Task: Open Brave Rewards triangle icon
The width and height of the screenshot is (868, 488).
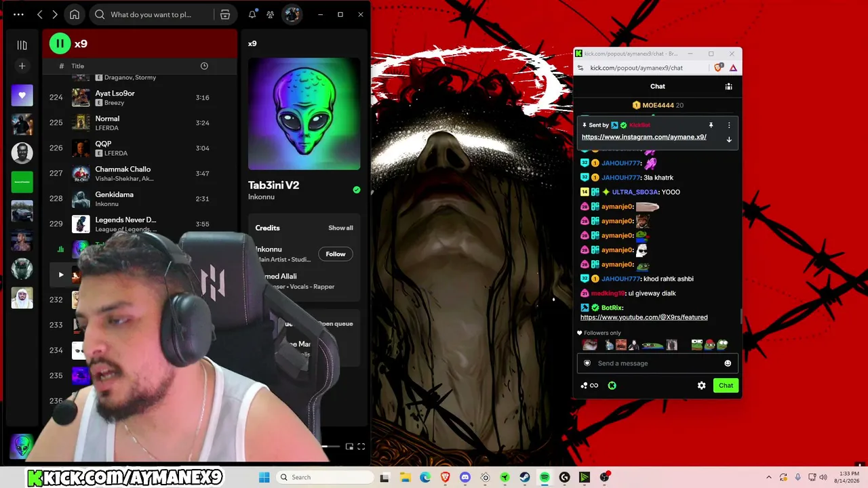Action: 733,68
